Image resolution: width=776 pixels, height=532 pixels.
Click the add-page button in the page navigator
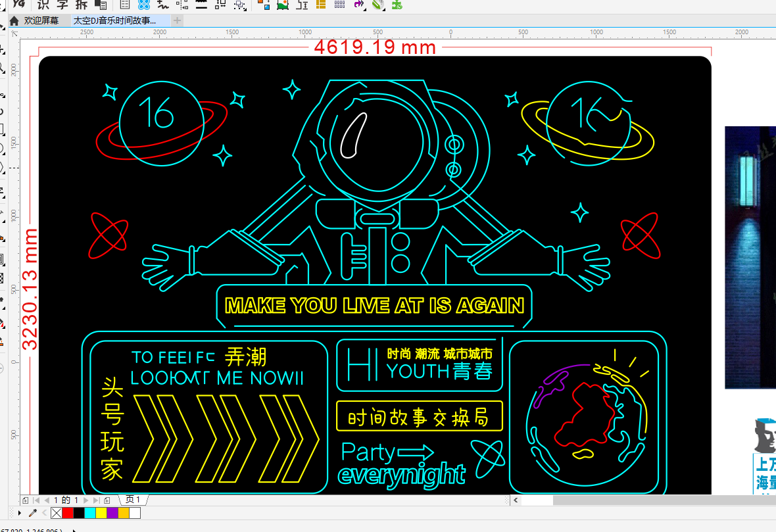[25, 500]
